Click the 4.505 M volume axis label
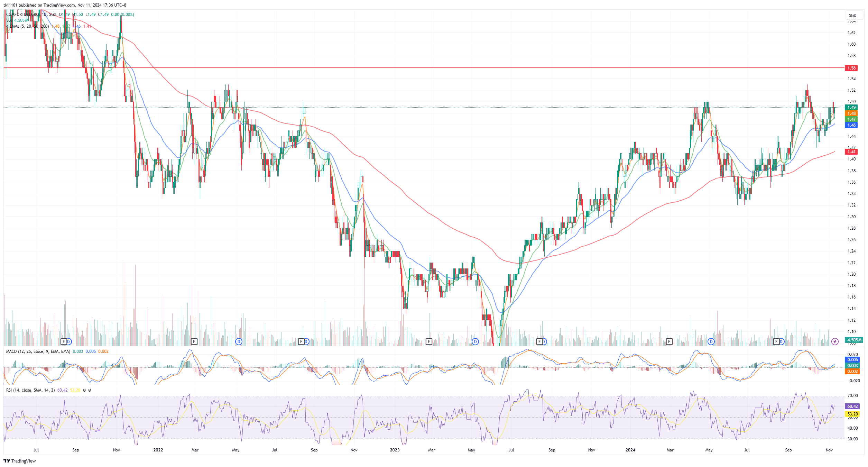This screenshot has height=467, width=868. click(x=854, y=340)
